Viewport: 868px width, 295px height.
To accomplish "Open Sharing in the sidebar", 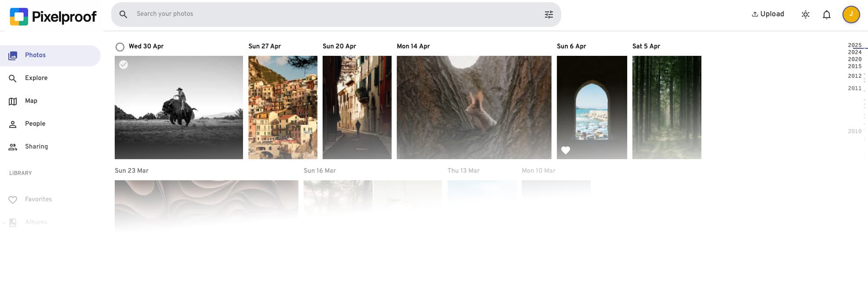I will click(x=36, y=146).
